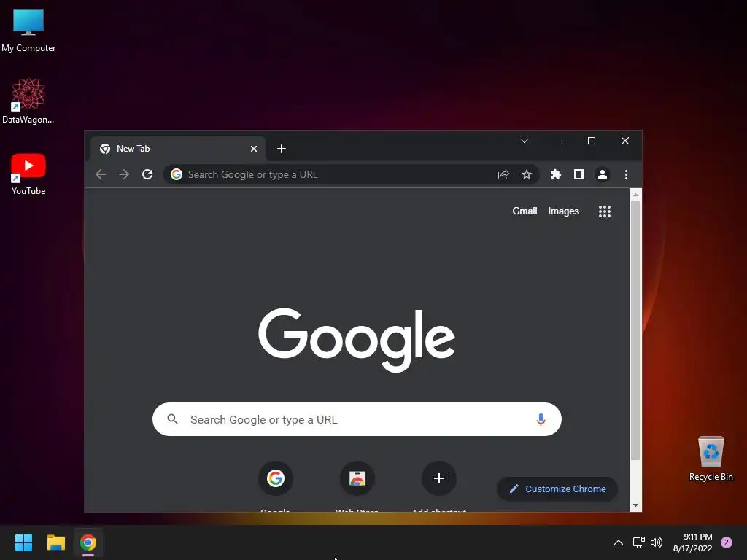Open Images link

(x=564, y=211)
